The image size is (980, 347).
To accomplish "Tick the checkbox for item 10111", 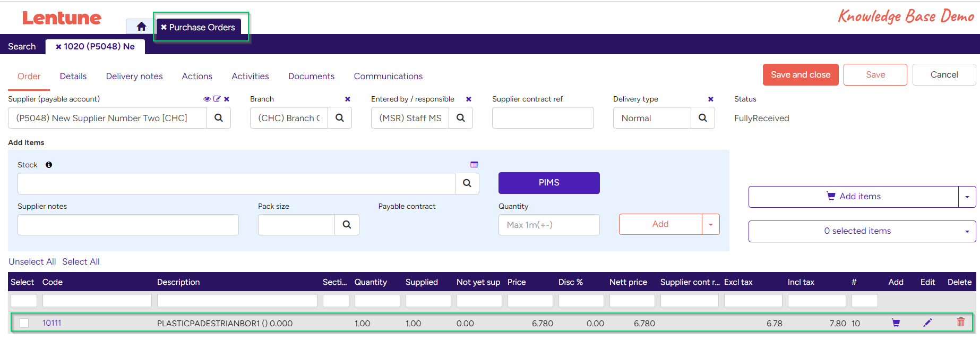I will (x=24, y=323).
